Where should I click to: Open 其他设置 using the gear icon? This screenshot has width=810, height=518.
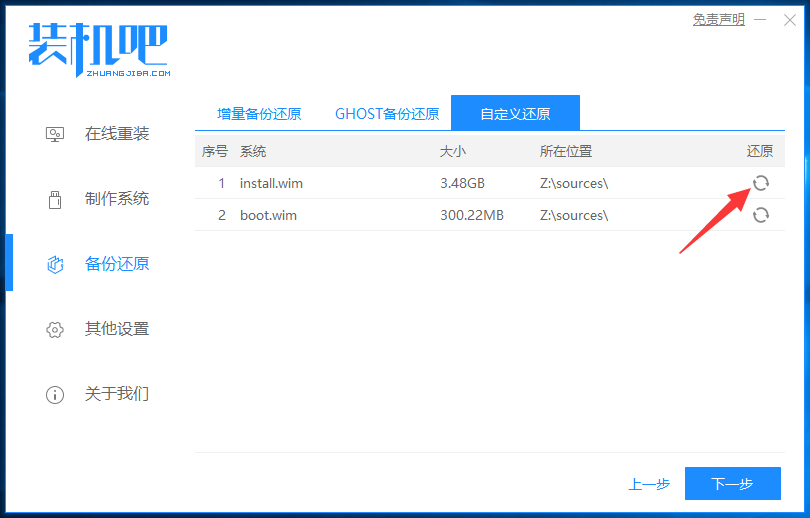pyautogui.click(x=56, y=329)
